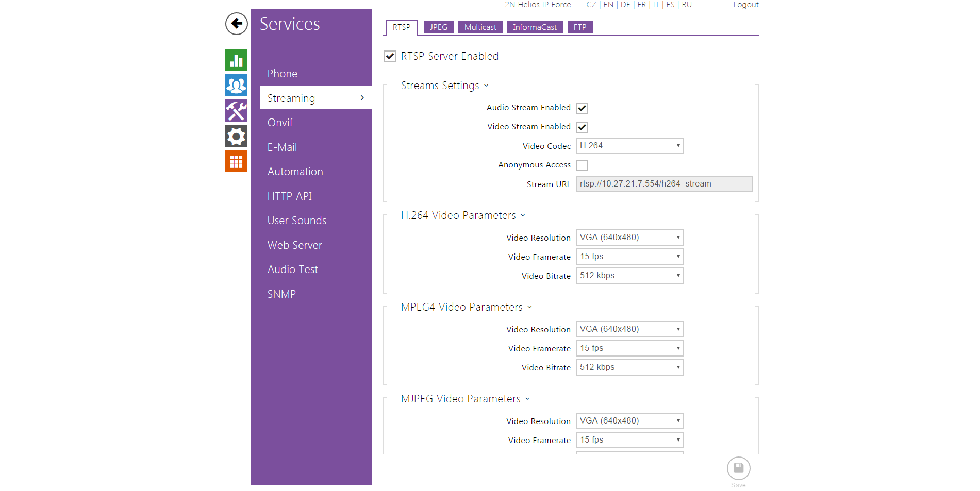The width and height of the screenshot is (980, 491).
Task: Click the Save floppy disk icon
Action: (738, 468)
